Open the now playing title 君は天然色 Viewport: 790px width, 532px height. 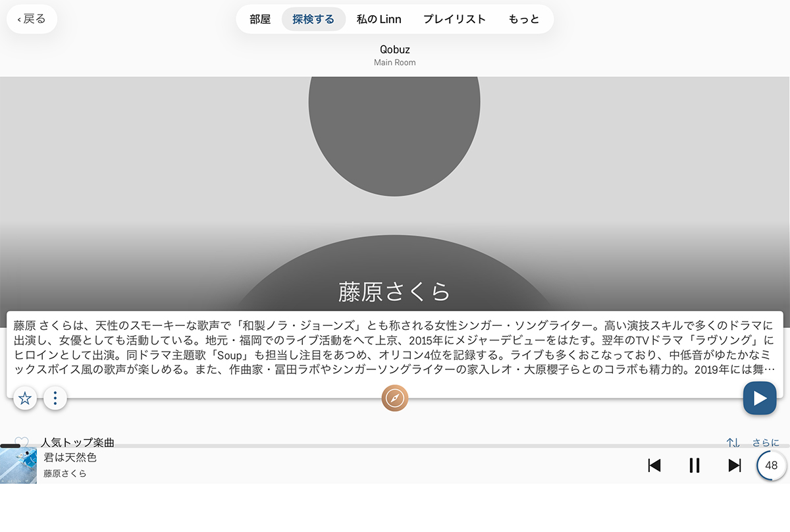pyautogui.click(x=70, y=458)
